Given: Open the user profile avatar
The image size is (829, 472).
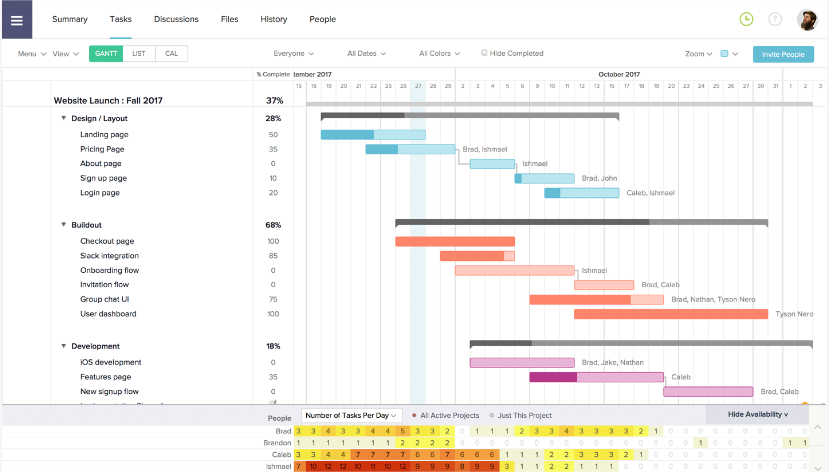Looking at the screenshot, I should point(807,19).
